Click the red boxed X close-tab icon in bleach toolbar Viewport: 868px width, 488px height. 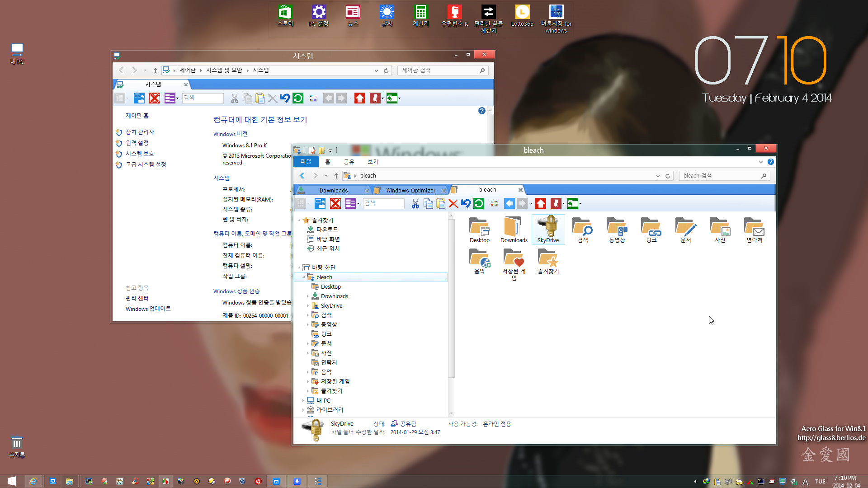click(x=335, y=204)
